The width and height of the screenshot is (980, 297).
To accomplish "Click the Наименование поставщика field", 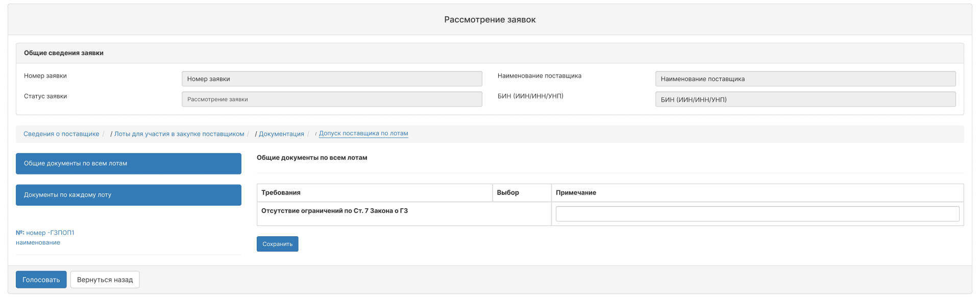I will (805, 79).
